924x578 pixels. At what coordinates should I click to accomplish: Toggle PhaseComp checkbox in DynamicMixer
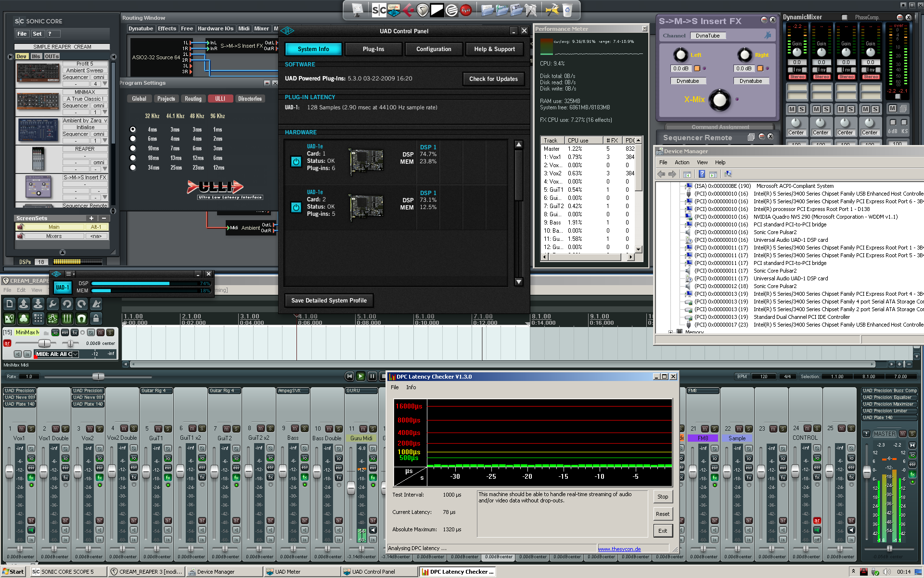[x=845, y=17]
